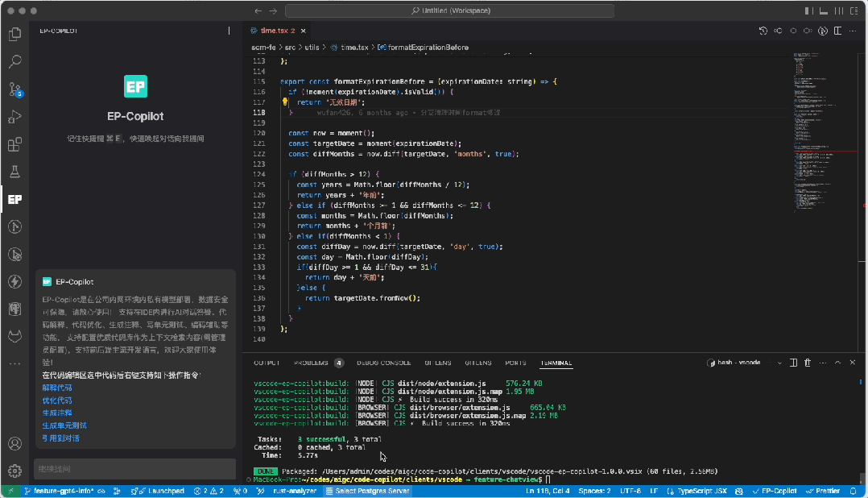The height and width of the screenshot is (498, 868).
Task: Switch to the DEBUG CONSOLE tab
Action: (383, 363)
